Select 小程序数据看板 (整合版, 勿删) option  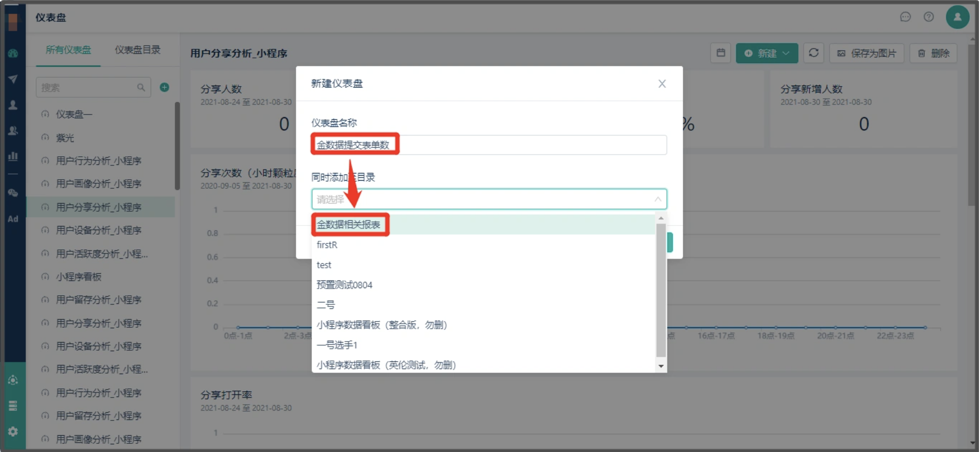tap(483, 325)
